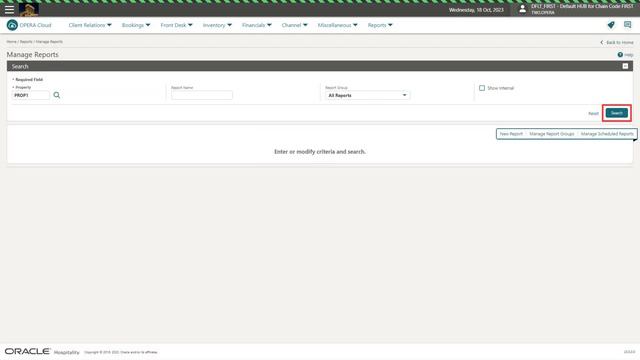
Task: Go to Reports in the breadcrumb
Action: tap(26, 42)
